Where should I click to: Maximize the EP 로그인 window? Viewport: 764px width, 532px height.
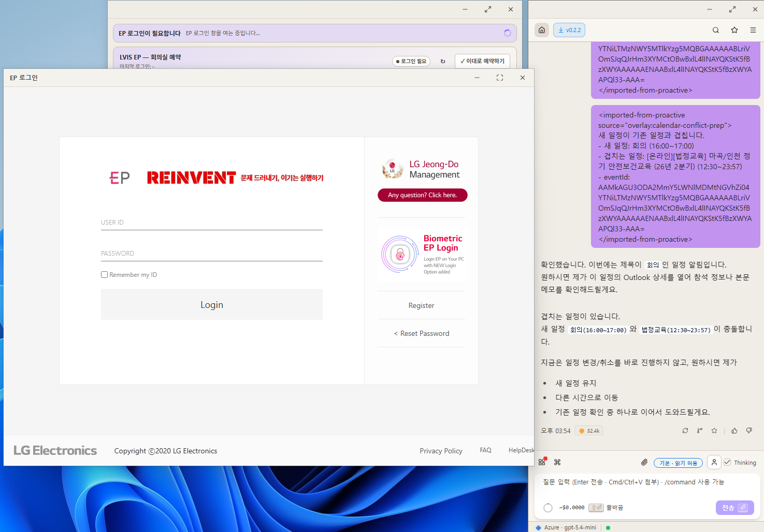500,78
